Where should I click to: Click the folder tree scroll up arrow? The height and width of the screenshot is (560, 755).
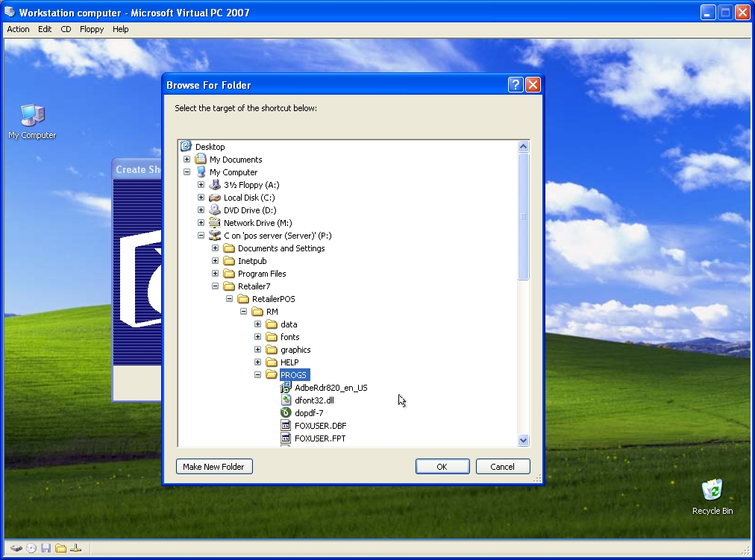pos(524,146)
